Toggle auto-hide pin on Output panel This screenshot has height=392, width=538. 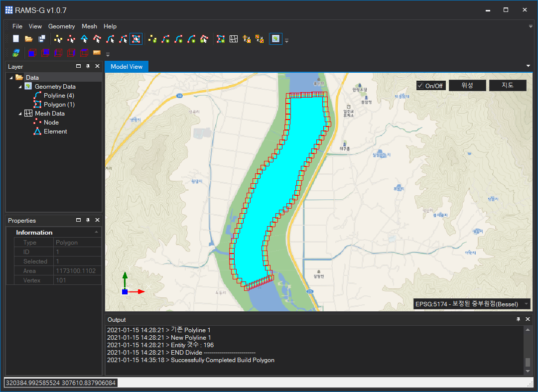pyautogui.click(x=518, y=319)
